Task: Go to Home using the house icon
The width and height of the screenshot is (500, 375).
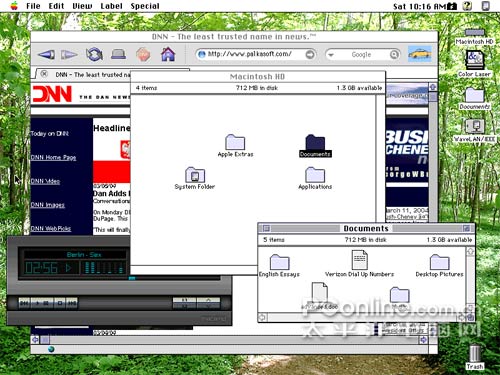Action: click(168, 54)
